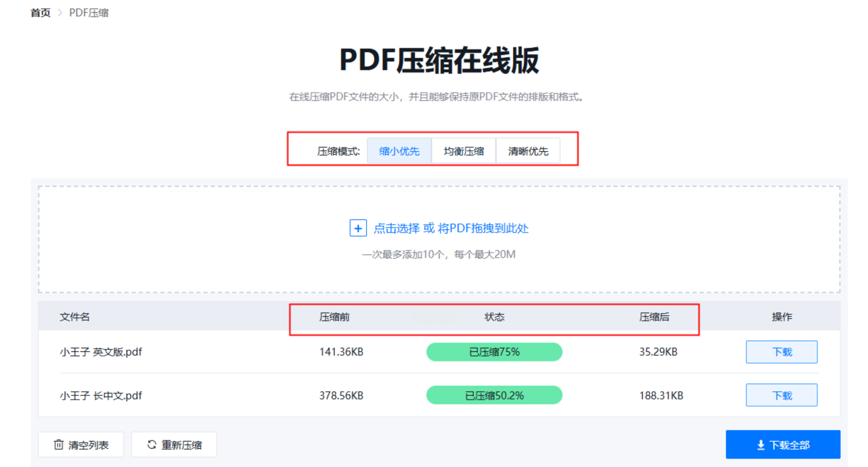Click the 压缩前 column header
Viewport: 868px width, 467px height.
334,317
